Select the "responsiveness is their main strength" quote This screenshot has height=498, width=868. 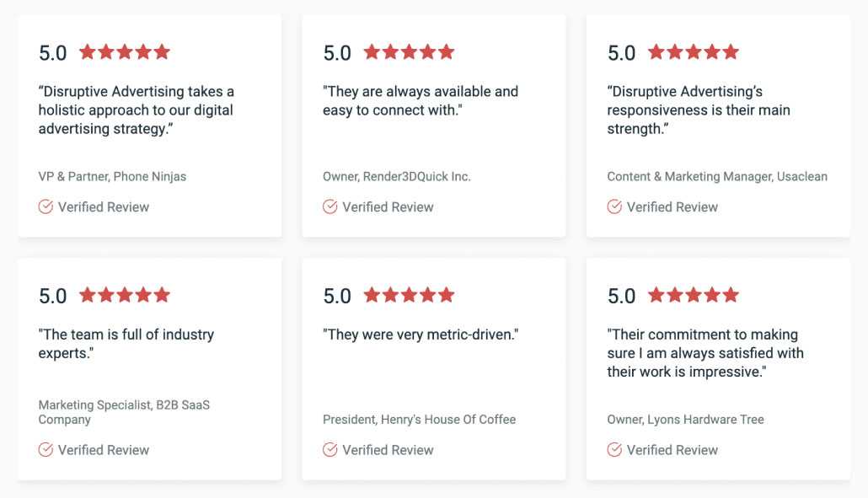[x=699, y=110]
